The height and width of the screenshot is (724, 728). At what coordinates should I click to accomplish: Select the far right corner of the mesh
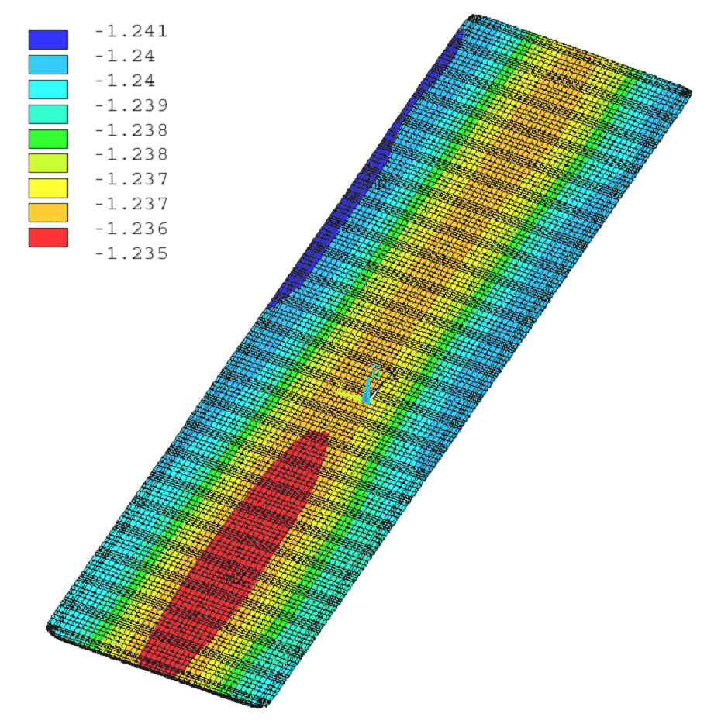pyautogui.click(x=685, y=93)
